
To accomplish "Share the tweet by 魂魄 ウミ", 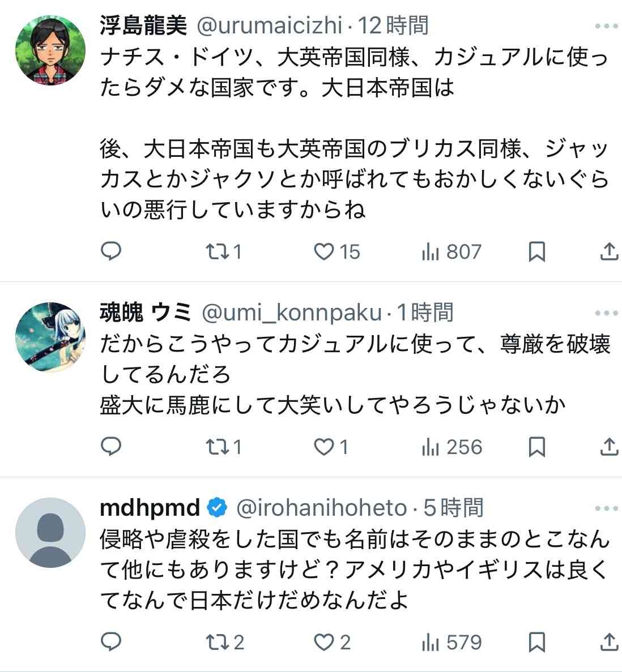I will (608, 447).
